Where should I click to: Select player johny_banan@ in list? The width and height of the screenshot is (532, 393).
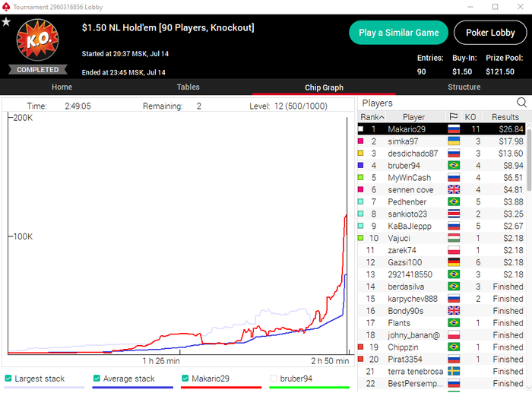pyautogui.click(x=442, y=335)
